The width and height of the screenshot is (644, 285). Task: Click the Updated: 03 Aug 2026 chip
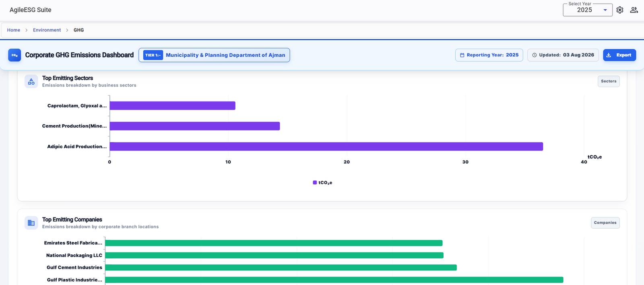click(563, 55)
